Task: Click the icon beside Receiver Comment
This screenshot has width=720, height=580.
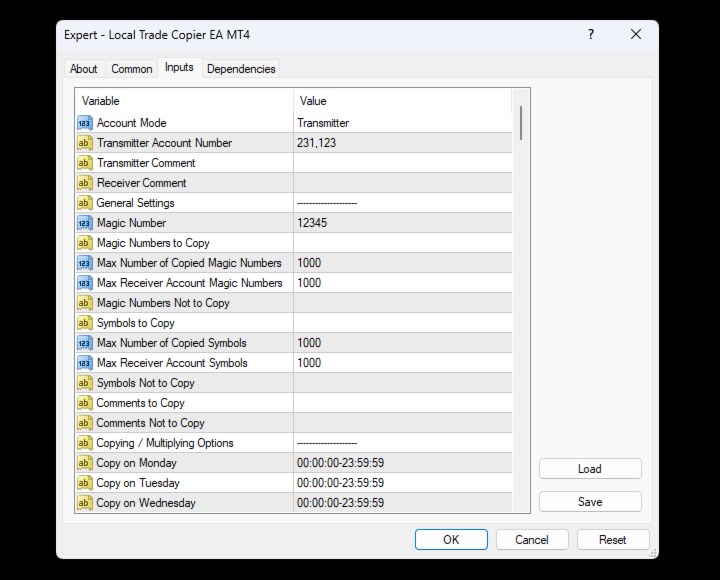Action: click(x=84, y=183)
